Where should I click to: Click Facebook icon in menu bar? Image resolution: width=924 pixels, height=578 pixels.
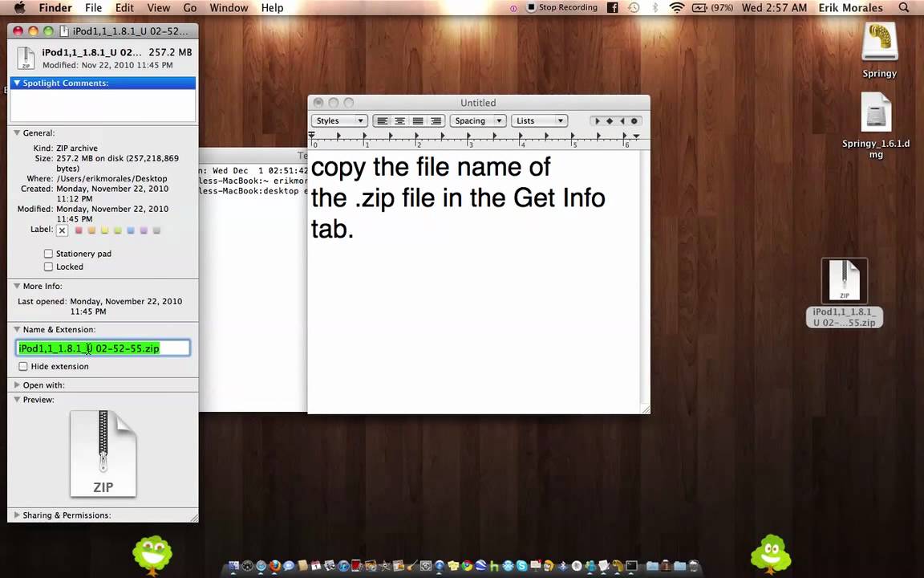point(613,8)
